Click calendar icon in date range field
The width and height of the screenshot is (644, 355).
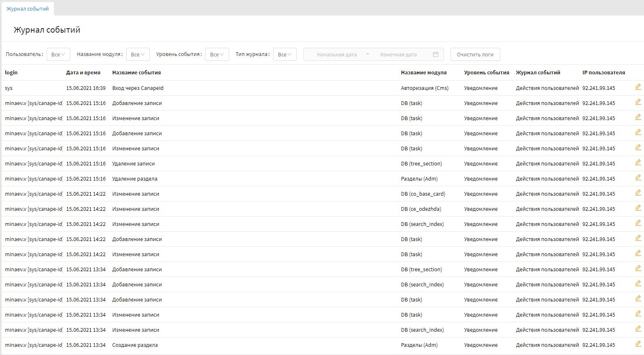(436, 54)
